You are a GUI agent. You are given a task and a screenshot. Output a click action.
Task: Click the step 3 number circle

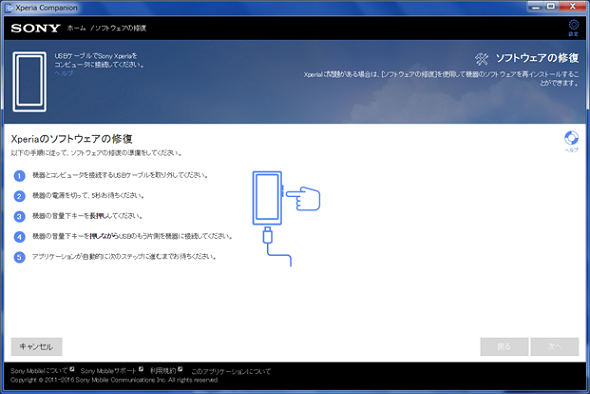pyautogui.click(x=19, y=216)
